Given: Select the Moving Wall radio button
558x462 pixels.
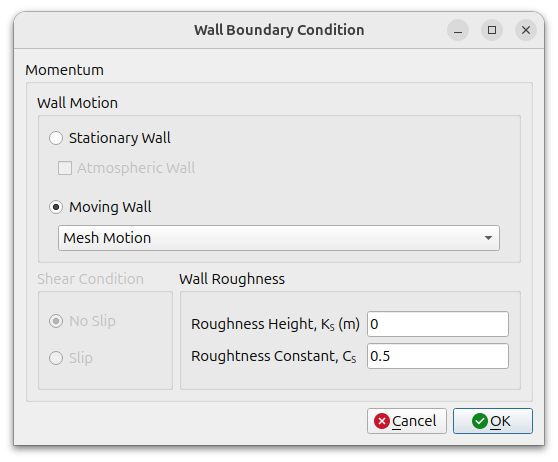Looking at the screenshot, I should coord(56,207).
